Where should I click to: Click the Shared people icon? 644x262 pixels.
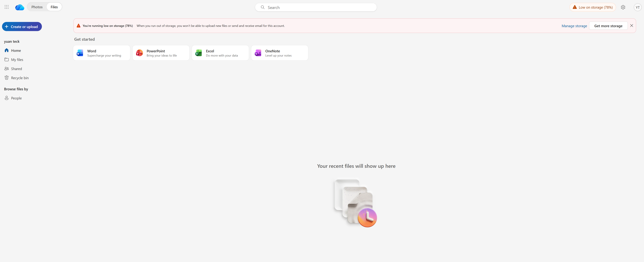click(6, 69)
